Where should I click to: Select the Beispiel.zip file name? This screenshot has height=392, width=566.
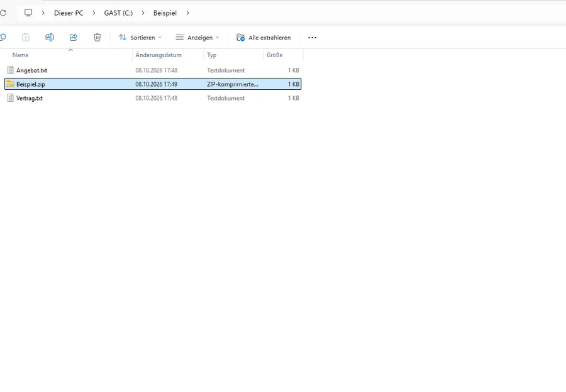tap(31, 84)
